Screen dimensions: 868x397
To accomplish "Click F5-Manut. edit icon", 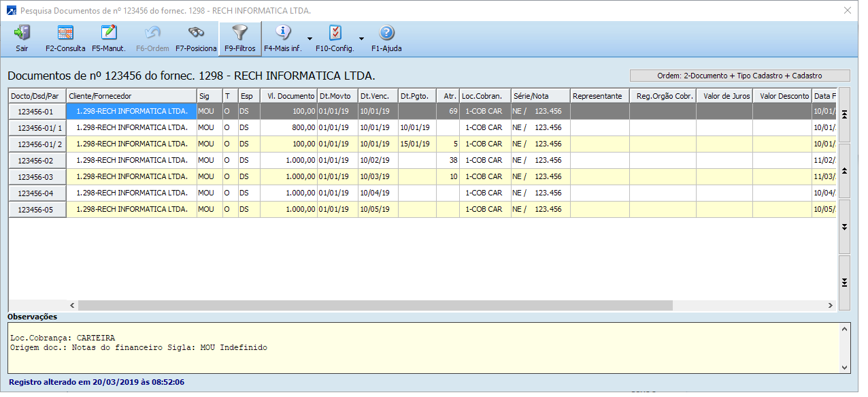I will coord(109,33).
